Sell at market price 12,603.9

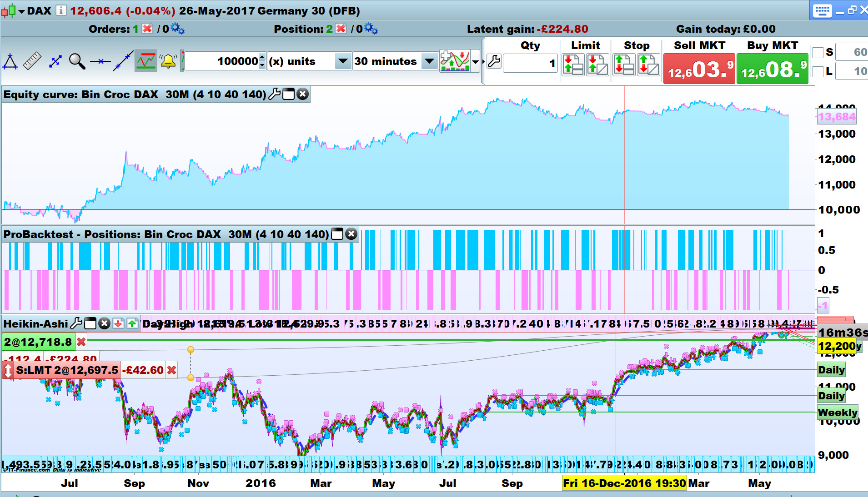tap(699, 69)
